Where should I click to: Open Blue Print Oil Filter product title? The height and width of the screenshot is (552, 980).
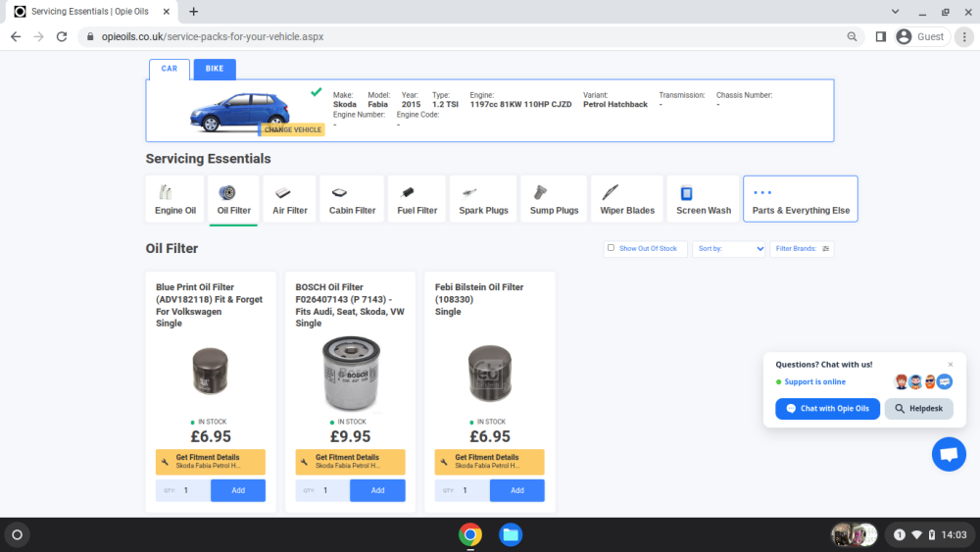[x=210, y=305]
